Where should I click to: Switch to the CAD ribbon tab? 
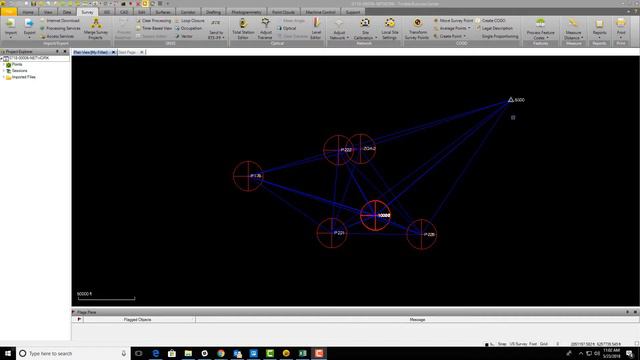pyautogui.click(x=124, y=12)
